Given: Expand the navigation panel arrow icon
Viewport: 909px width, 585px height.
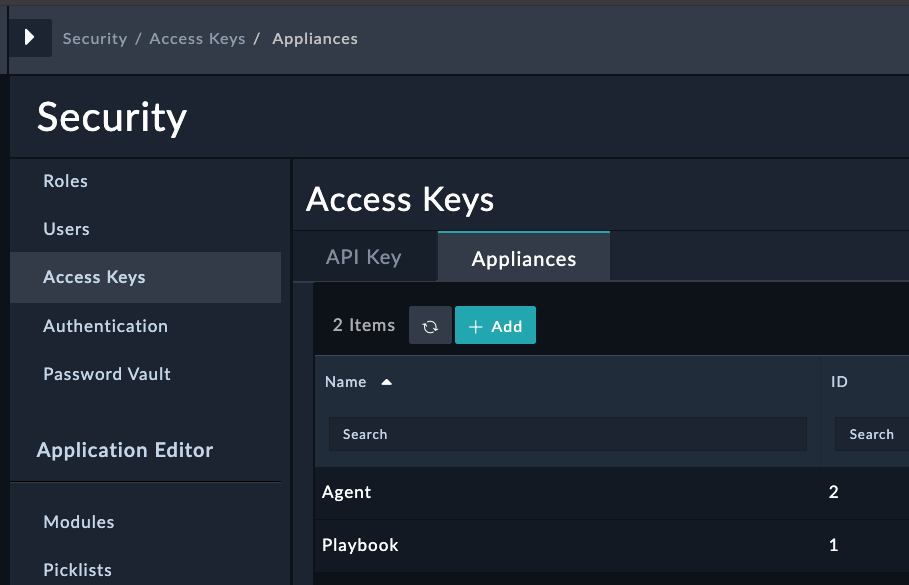Looking at the screenshot, I should pos(30,38).
